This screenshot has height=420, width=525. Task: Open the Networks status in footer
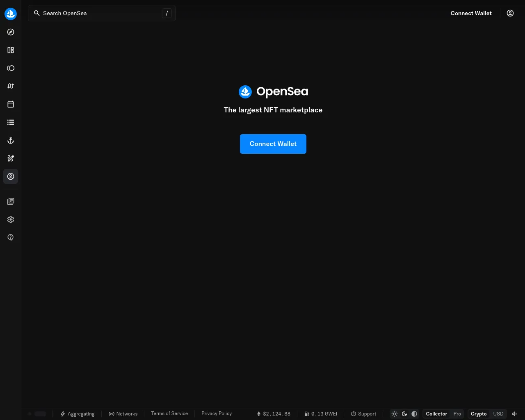(x=123, y=414)
